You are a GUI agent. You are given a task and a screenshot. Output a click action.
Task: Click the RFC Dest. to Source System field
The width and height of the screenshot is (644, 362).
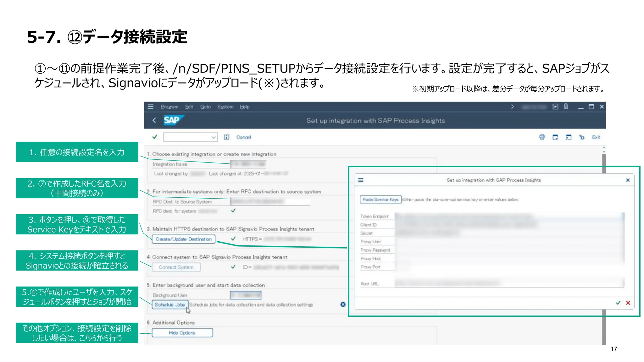270,201
